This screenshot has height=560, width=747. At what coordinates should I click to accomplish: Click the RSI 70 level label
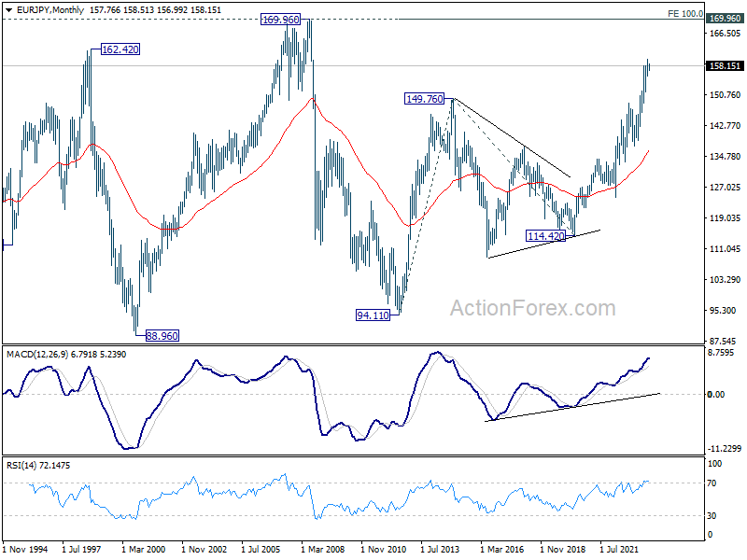click(712, 483)
